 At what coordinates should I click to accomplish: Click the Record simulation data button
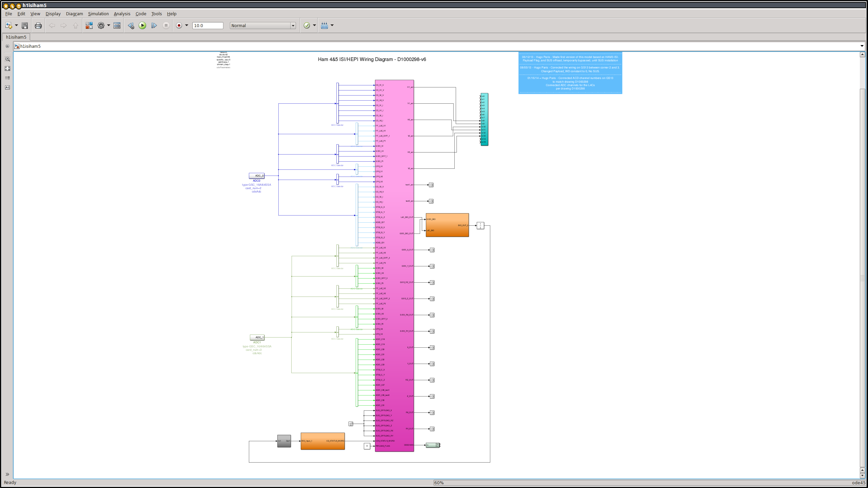[179, 25]
